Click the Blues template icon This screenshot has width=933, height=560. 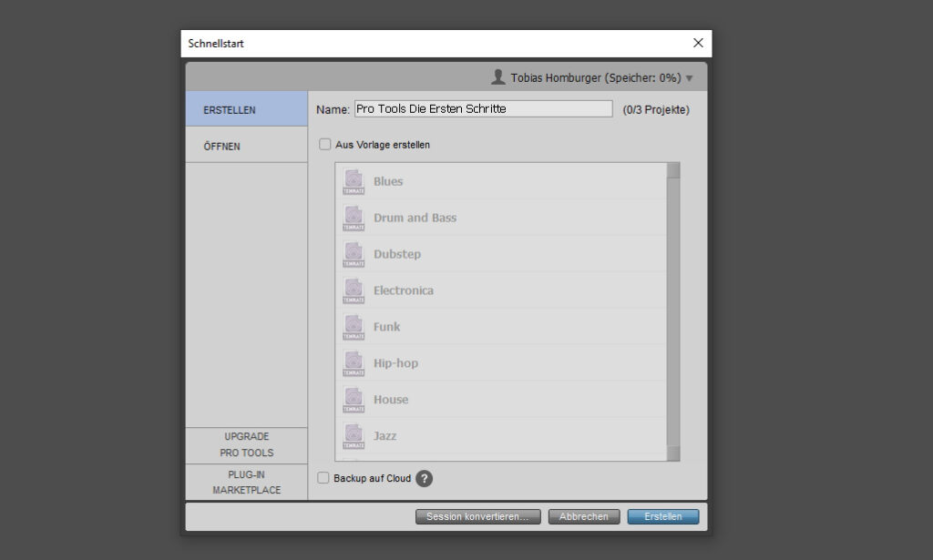pos(354,181)
